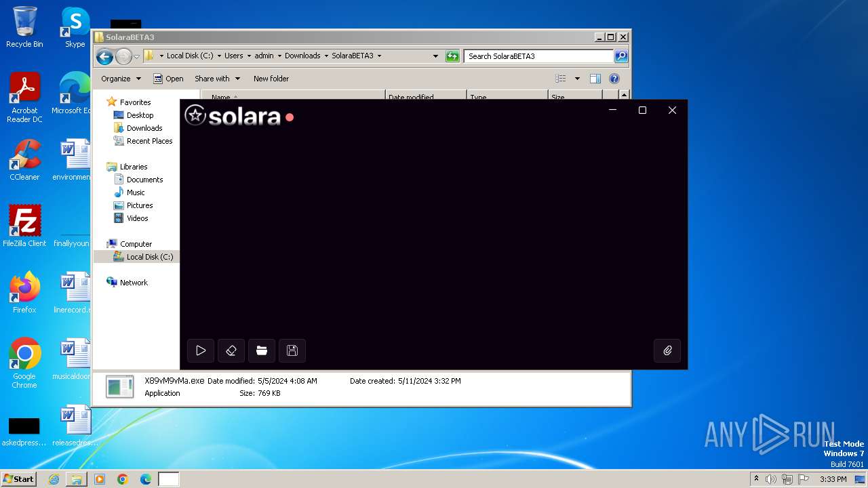Click the Solara eraser clear button
868x488 pixels.
(231, 350)
